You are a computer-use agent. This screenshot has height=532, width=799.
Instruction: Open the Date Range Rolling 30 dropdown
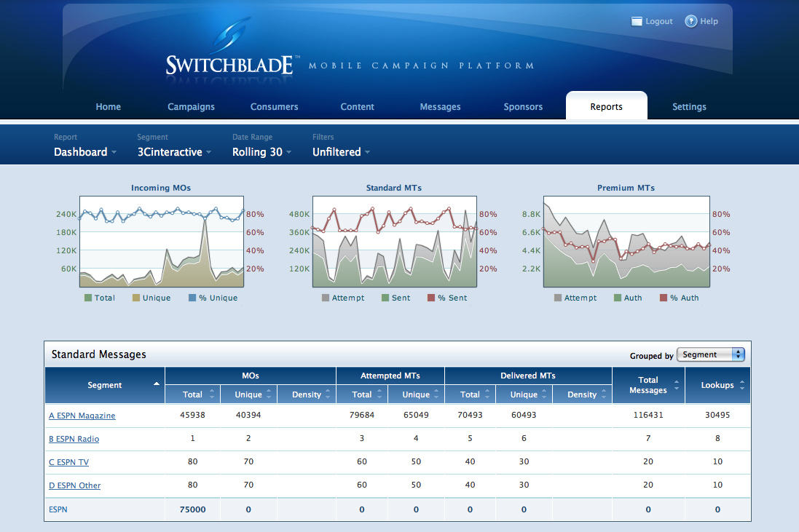261,152
